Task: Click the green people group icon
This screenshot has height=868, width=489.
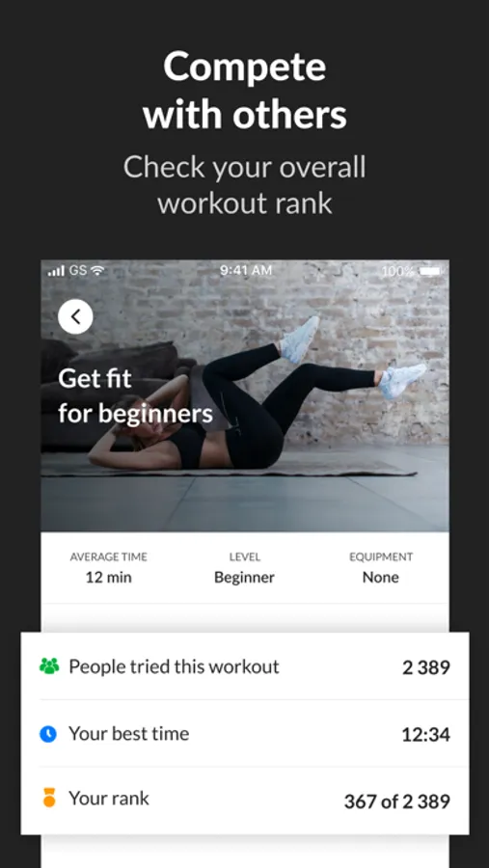Action: pos(49,665)
